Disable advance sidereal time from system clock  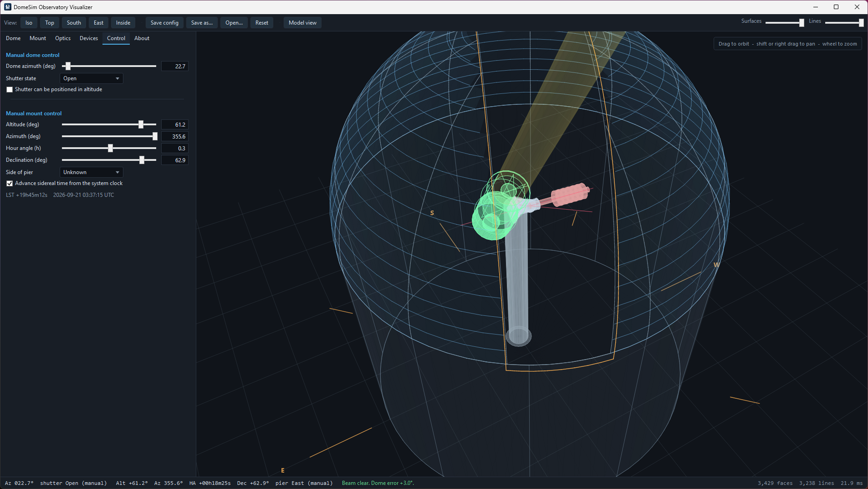[10, 184]
